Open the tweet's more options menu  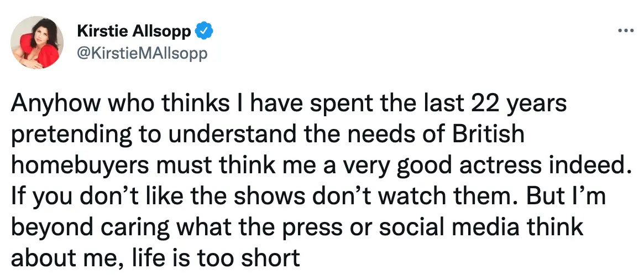pos(626,31)
